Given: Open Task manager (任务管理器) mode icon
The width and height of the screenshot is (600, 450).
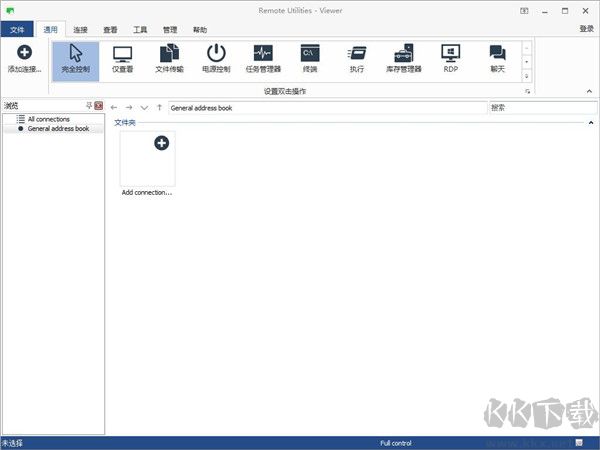Looking at the screenshot, I should (x=263, y=58).
